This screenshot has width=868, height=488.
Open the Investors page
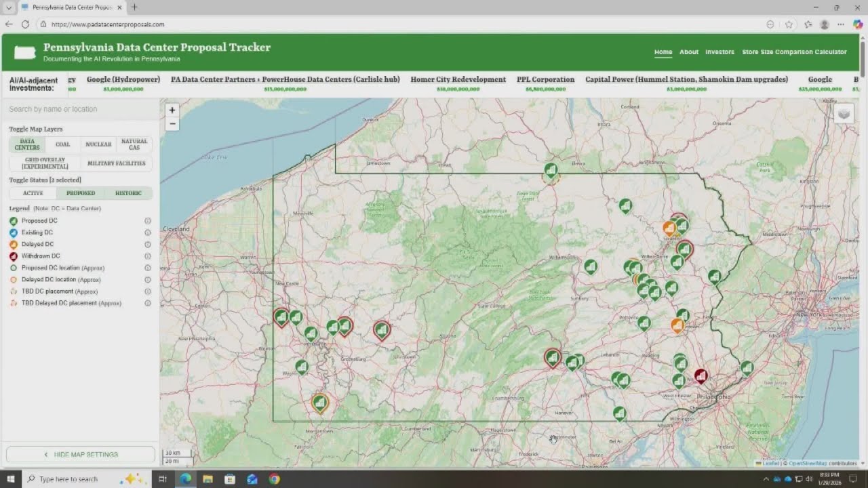[x=719, y=52]
